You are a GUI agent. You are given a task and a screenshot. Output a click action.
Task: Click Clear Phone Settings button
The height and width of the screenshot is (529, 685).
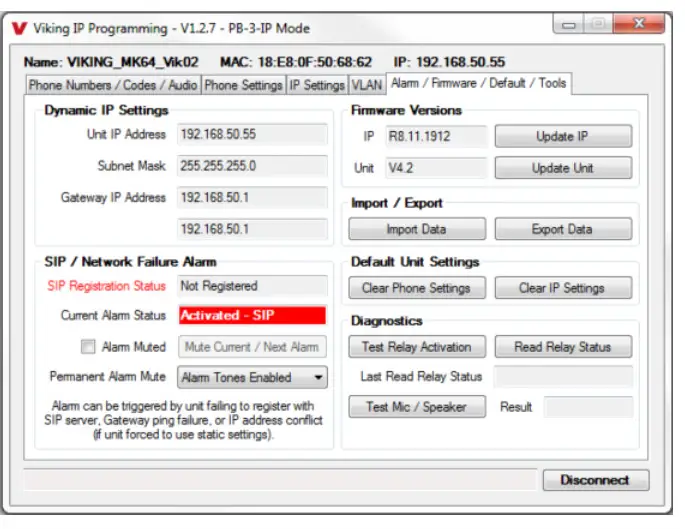(417, 288)
